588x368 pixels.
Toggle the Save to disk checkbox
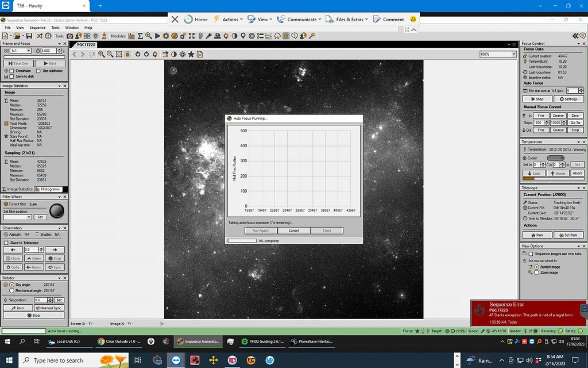click(11, 76)
